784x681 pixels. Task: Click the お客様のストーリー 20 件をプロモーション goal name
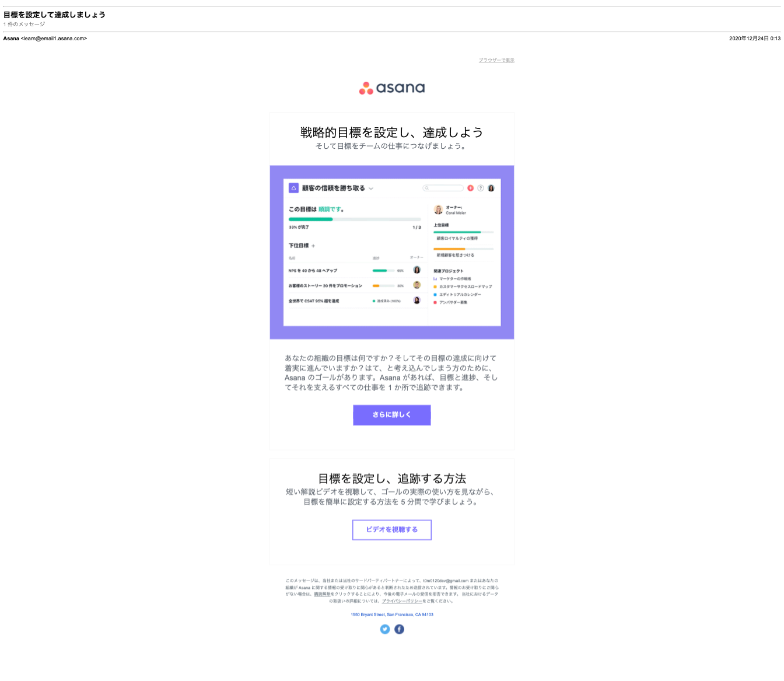click(x=325, y=286)
